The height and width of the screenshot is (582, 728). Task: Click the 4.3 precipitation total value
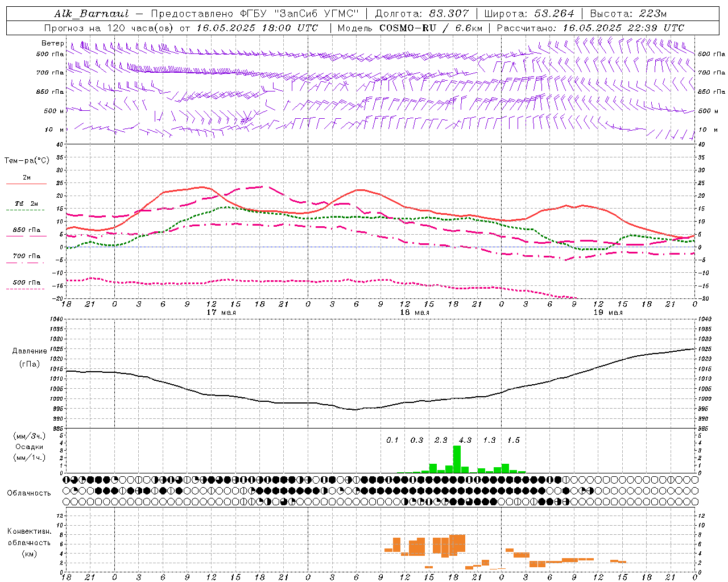[465, 440]
